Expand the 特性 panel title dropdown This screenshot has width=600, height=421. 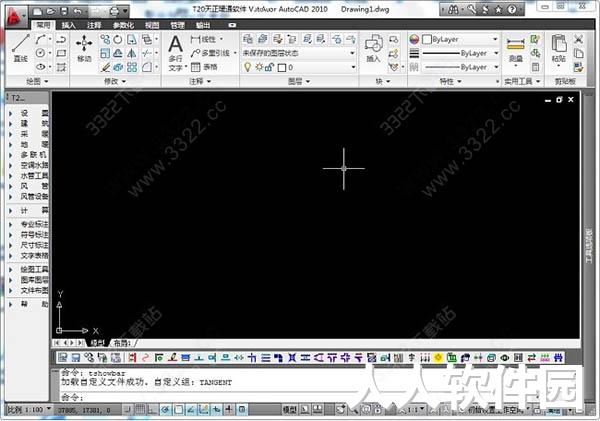click(x=451, y=81)
